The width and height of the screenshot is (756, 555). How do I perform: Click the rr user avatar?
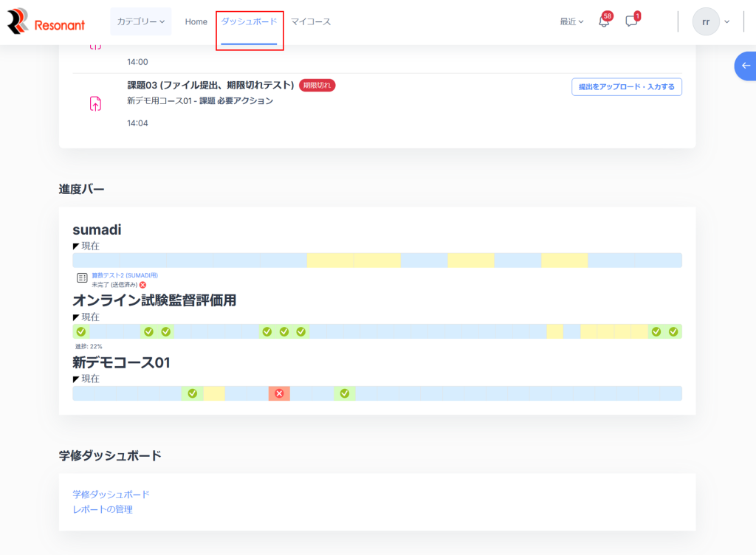pyautogui.click(x=706, y=21)
